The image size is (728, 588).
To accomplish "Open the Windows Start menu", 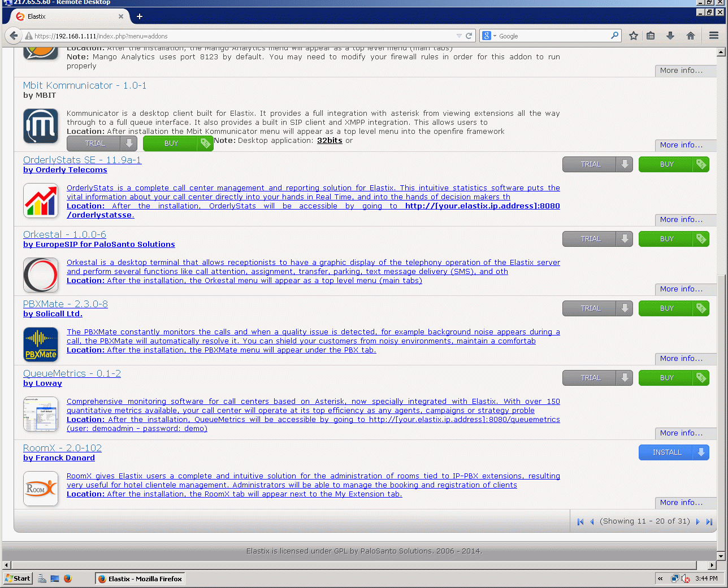I will (x=18, y=578).
